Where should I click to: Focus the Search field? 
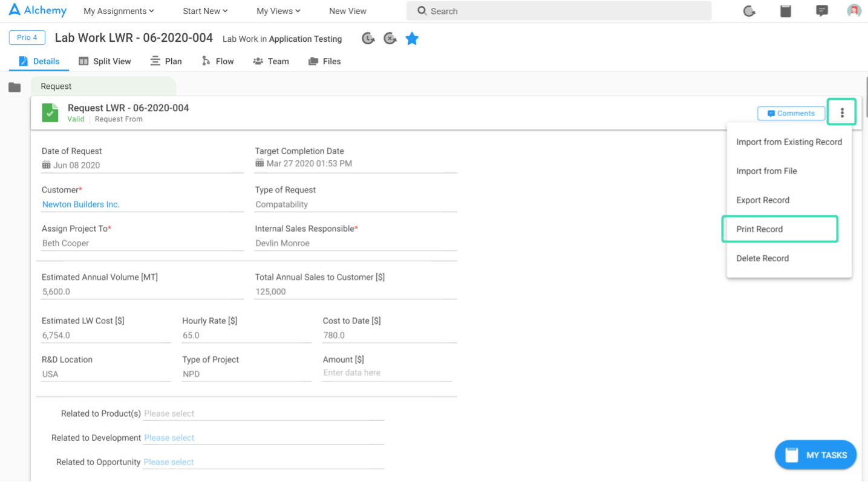pyautogui.click(x=559, y=11)
